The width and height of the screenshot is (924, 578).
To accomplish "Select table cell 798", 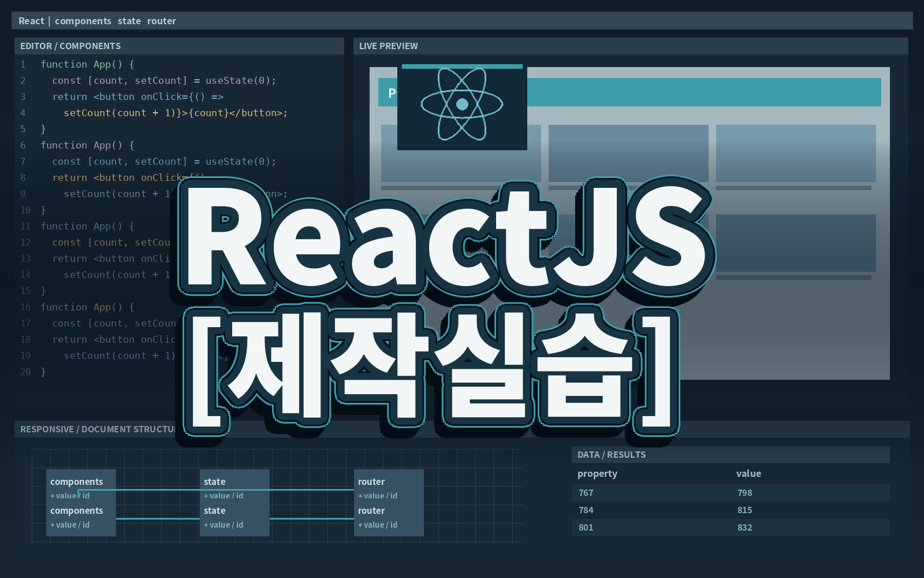I will point(745,492).
